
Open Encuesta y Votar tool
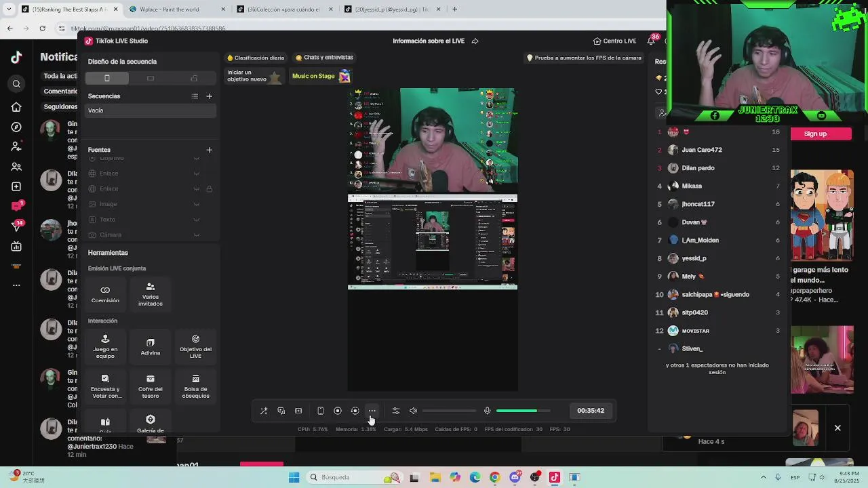point(105,386)
